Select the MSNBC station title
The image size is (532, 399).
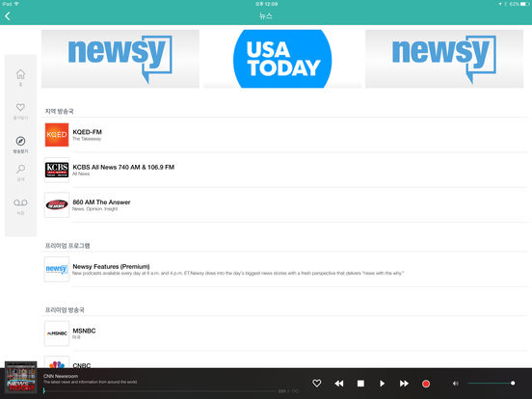point(84,331)
